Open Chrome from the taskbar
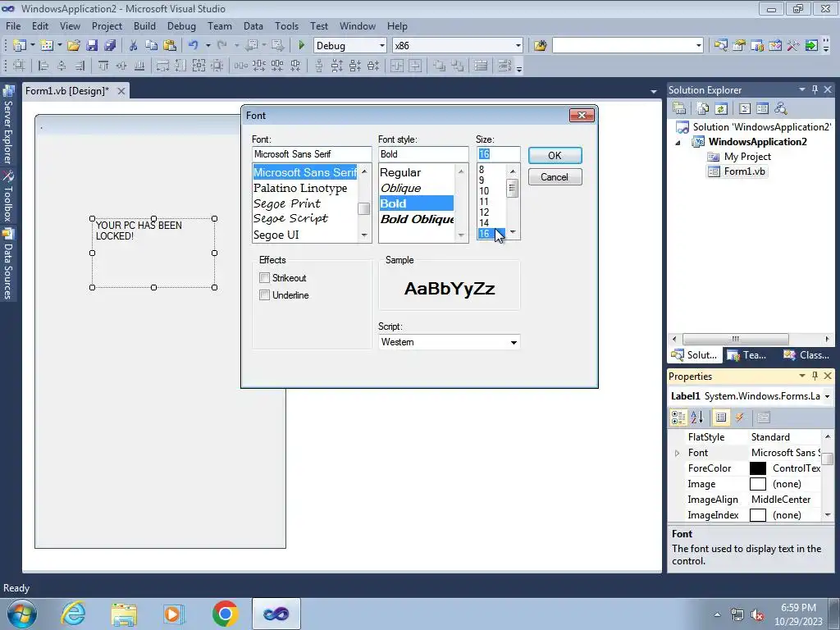The height and width of the screenshot is (630, 840). point(225,613)
